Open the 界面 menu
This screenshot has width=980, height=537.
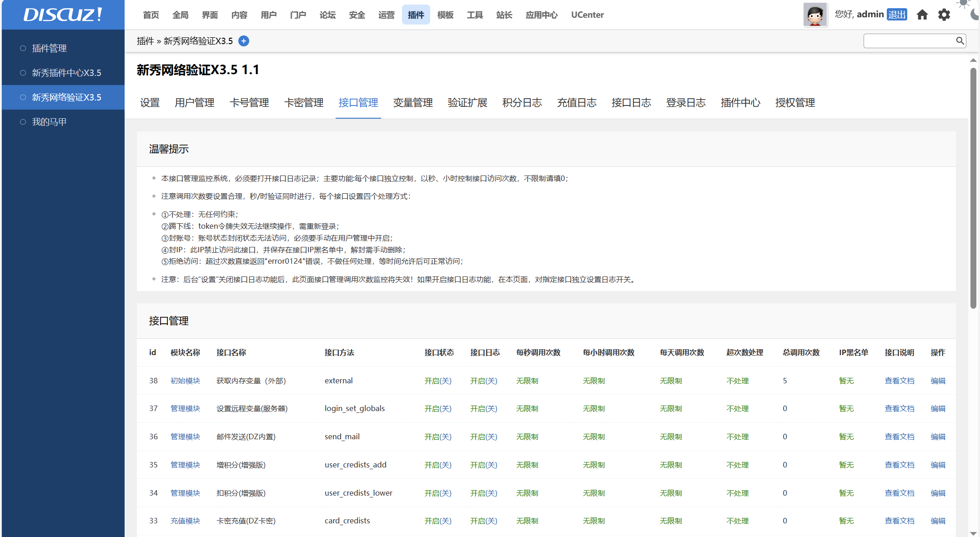(210, 15)
